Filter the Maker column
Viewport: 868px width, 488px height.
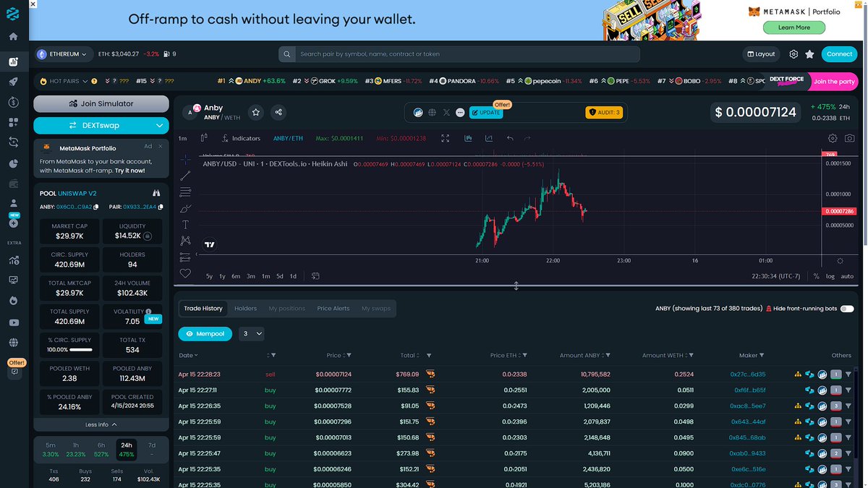click(x=762, y=355)
